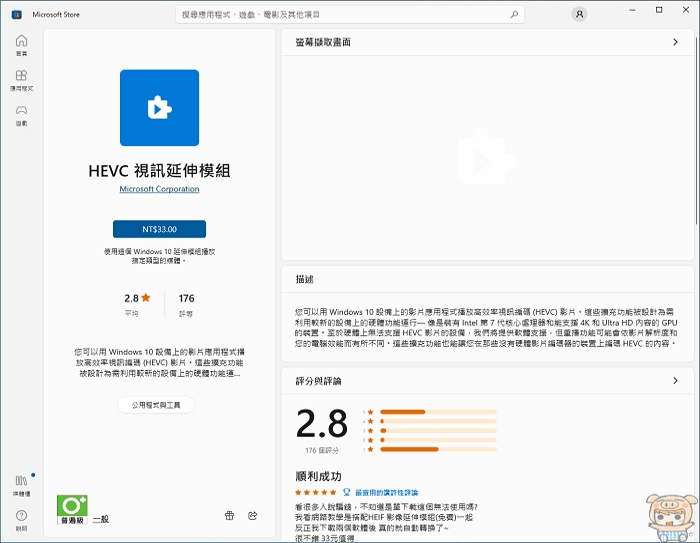The image size is (700, 543).
Task: Click the five-star rating of the review
Action: click(316, 492)
